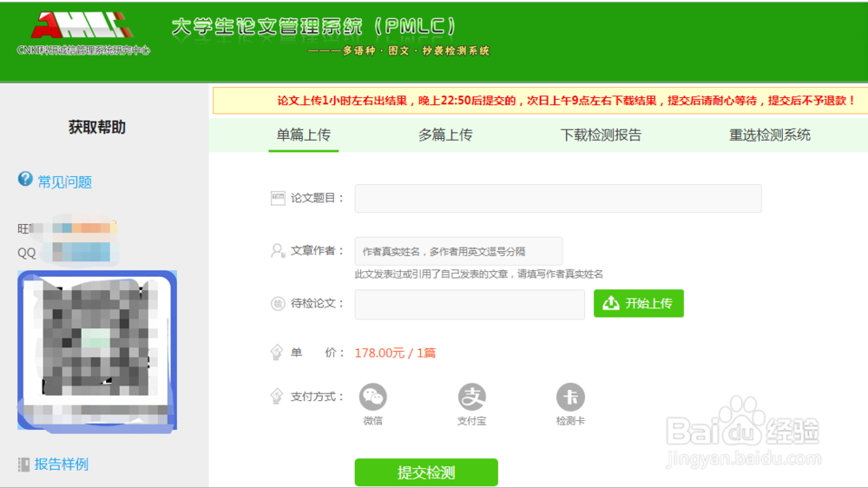Switch to 多篇上传 tab
Image resolution: width=868 pixels, height=488 pixels.
tap(445, 135)
